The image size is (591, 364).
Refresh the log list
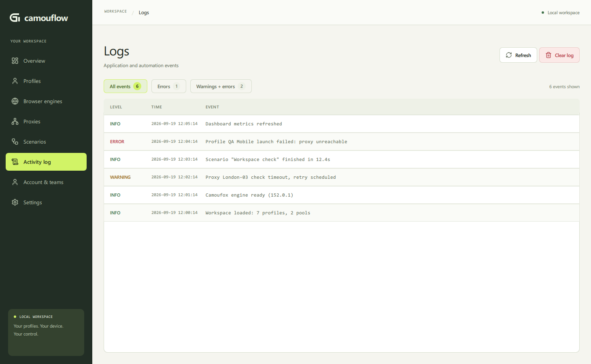point(518,55)
